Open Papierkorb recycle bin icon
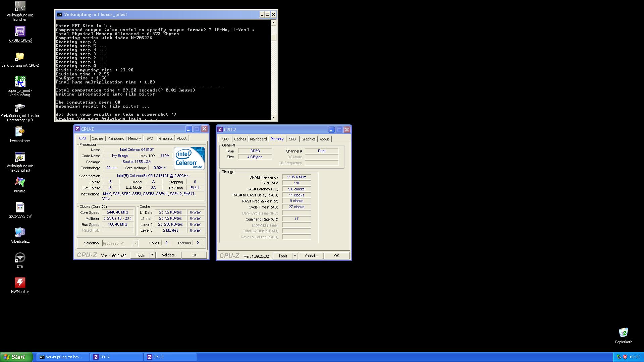644x362 pixels. tap(624, 333)
